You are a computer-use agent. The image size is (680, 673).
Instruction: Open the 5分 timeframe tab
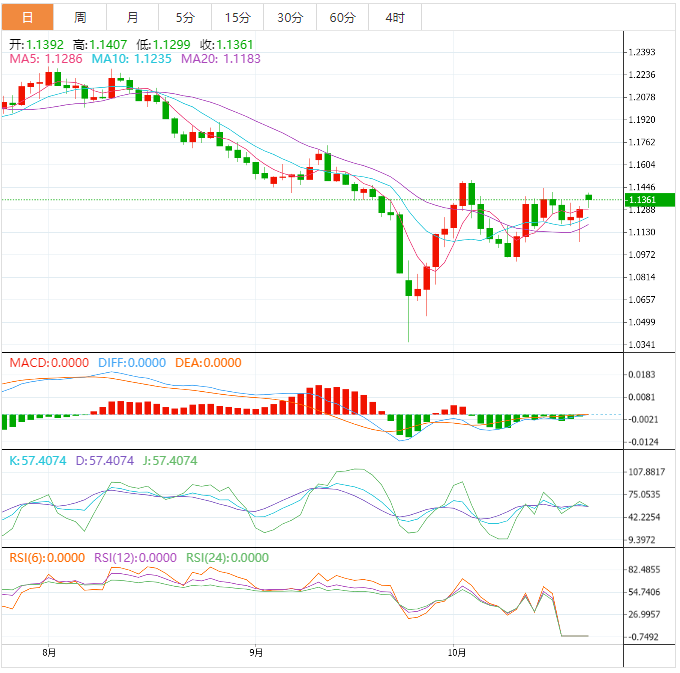tap(185, 17)
